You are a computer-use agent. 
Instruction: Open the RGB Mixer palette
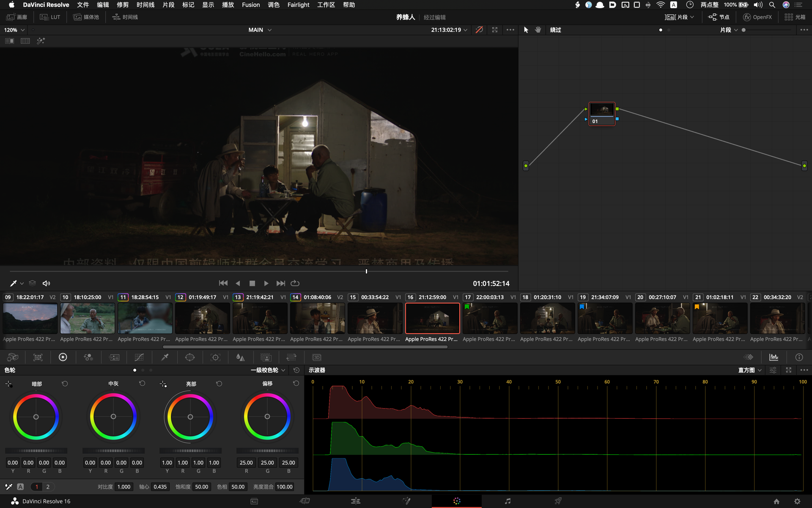tap(88, 357)
